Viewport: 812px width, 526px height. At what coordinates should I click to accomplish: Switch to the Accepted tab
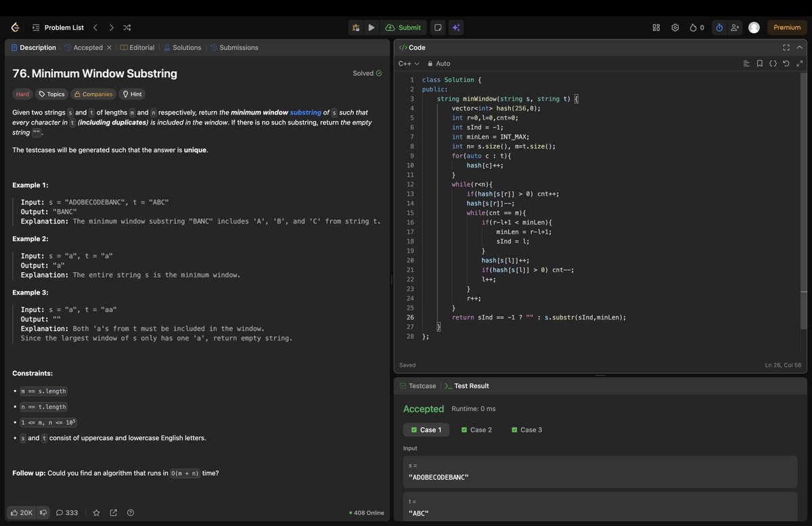(x=83, y=47)
